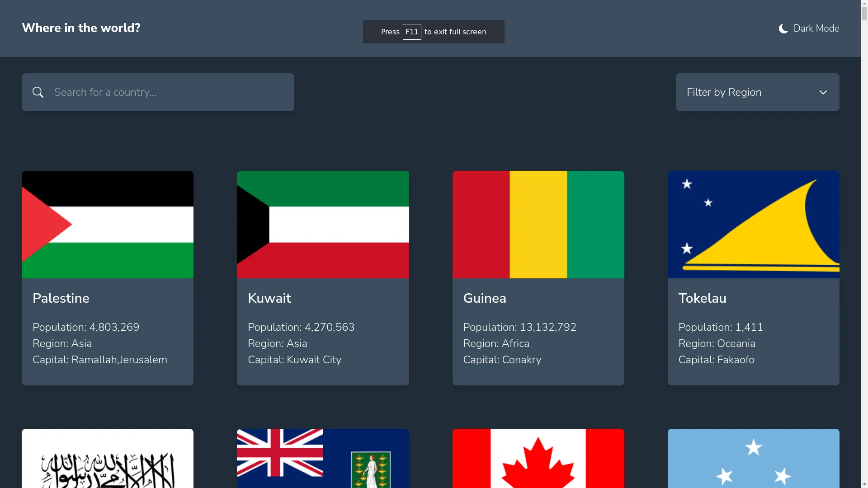868x488 pixels.
Task: Click the magnifying glass search icon
Action: coord(38,92)
